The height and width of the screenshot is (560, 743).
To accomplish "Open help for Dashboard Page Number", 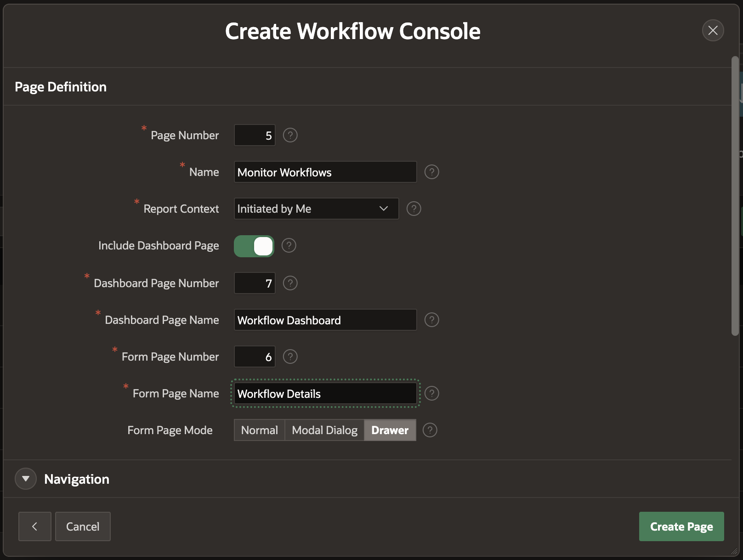I will coord(290,283).
